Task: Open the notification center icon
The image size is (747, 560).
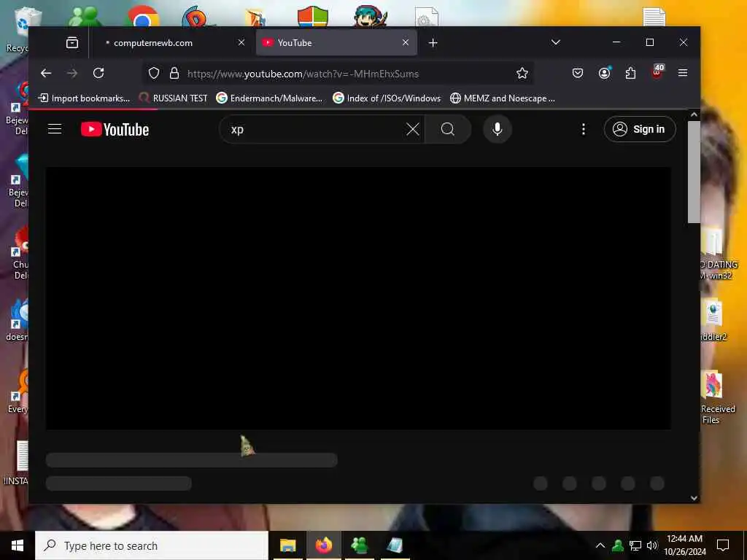Action: tap(723, 545)
